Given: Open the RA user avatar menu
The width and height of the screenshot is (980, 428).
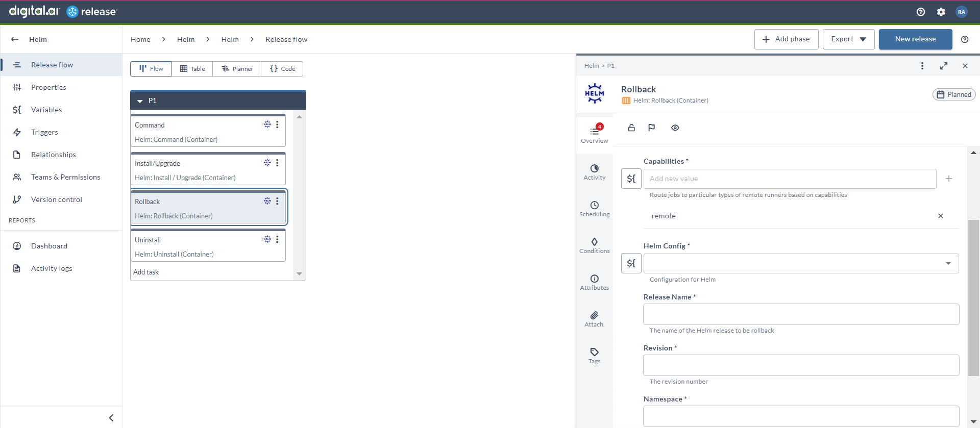Looking at the screenshot, I should pos(962,12).
